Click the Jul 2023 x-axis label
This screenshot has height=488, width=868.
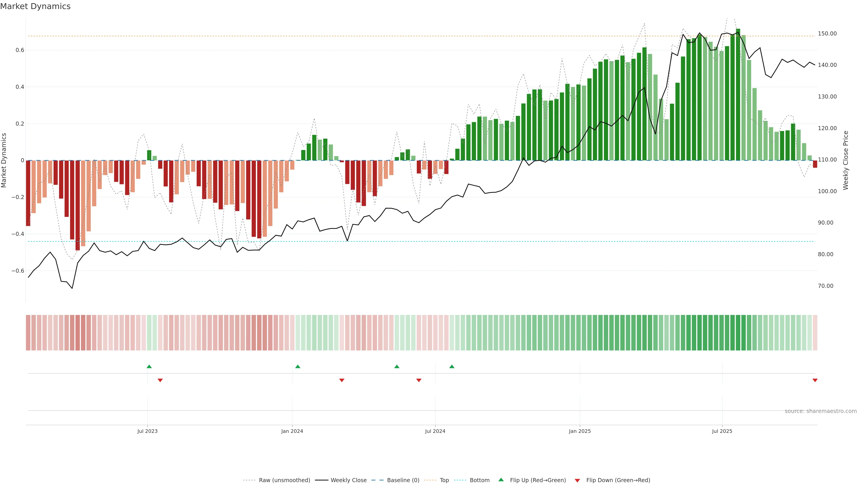(147, 431)
